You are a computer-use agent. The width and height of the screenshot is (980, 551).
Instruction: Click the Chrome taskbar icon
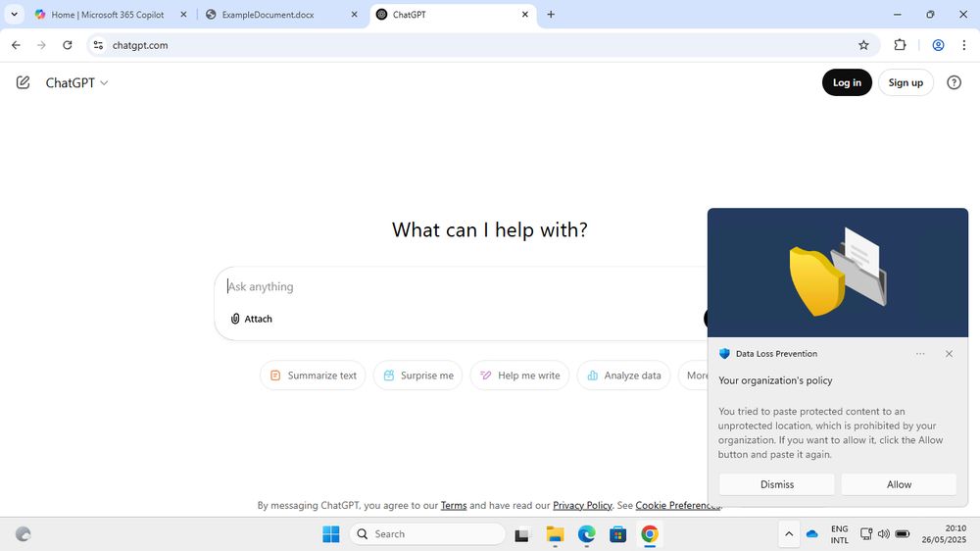(650, 534)
